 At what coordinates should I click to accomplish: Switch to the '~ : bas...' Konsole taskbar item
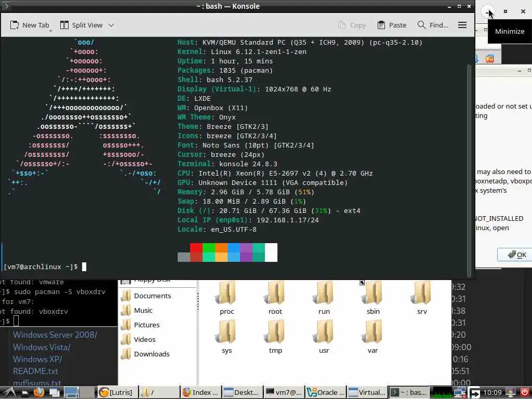click(x=409, y=393)
